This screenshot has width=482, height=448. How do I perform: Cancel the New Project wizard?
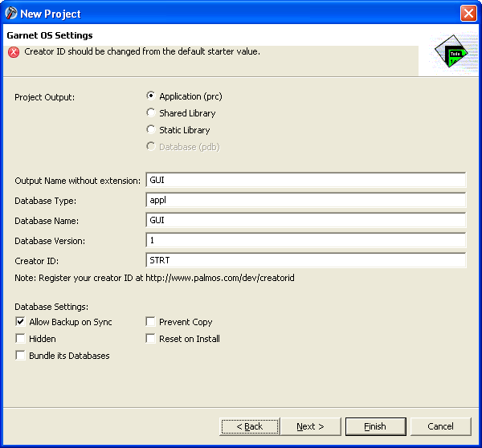[440, 426]
